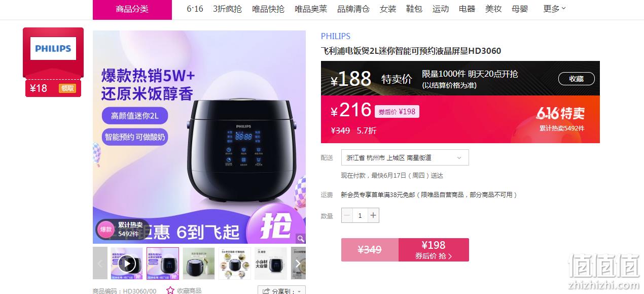This screenshot has height=294, width=644.
Task: Click the quantity input field
Action: (x=360, y=215)
